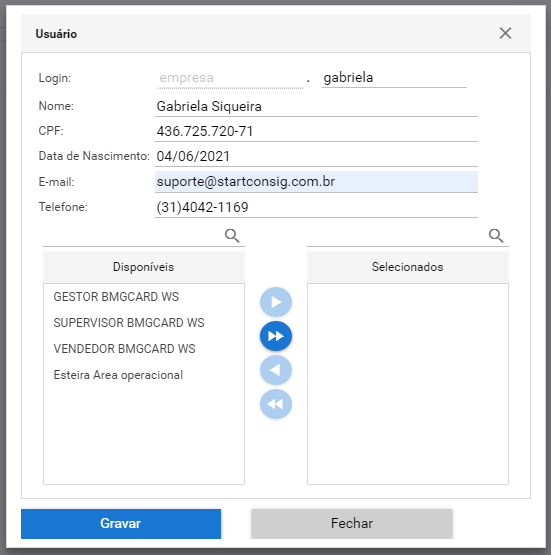Click the Selecionados search magnifier icon
The height and width of the screenshot is (555, 551).
(496, 235)
